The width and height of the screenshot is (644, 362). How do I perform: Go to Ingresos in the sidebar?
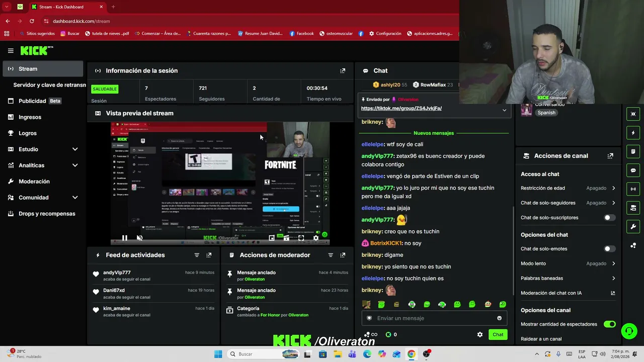click(x=43, y=117)
